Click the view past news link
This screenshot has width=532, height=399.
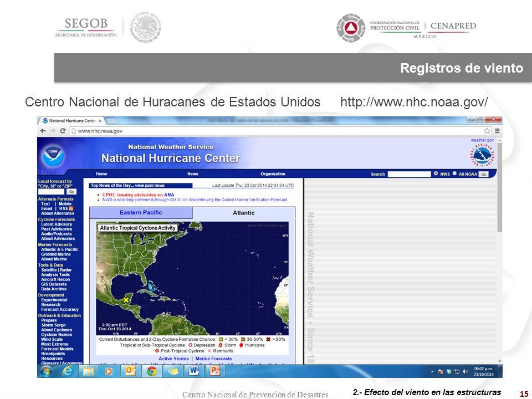(x=150, y=186)
